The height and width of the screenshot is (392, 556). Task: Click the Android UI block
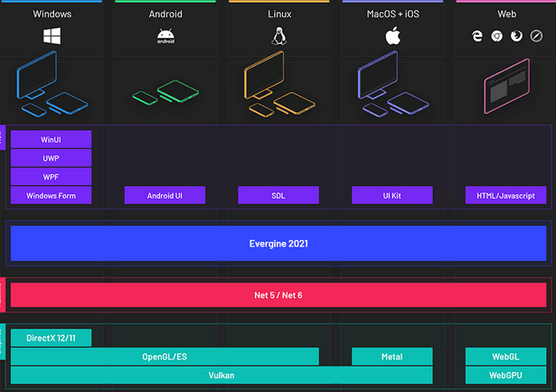coord(165,195)
